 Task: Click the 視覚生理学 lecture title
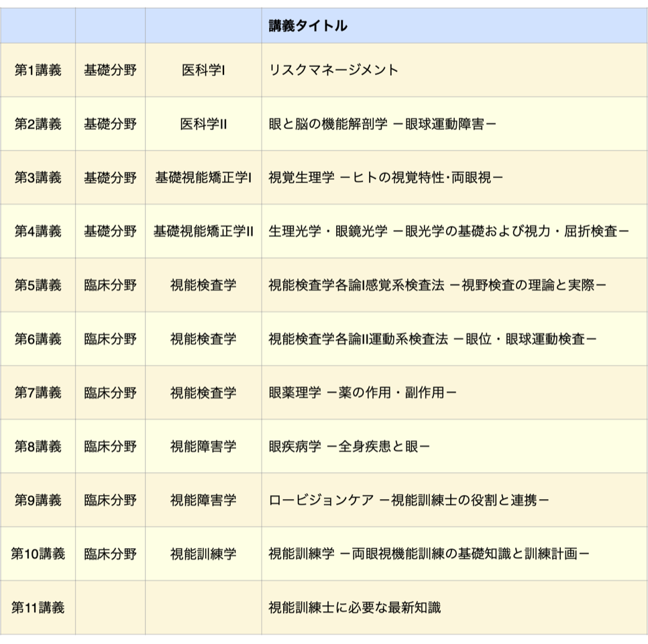tap(386, 178)
